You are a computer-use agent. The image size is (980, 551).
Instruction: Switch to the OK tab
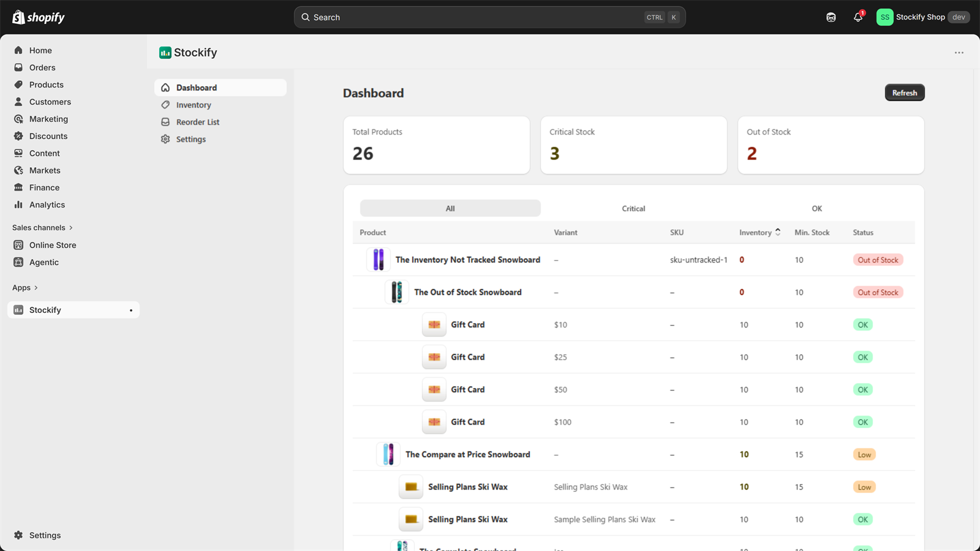click(817, 208)
